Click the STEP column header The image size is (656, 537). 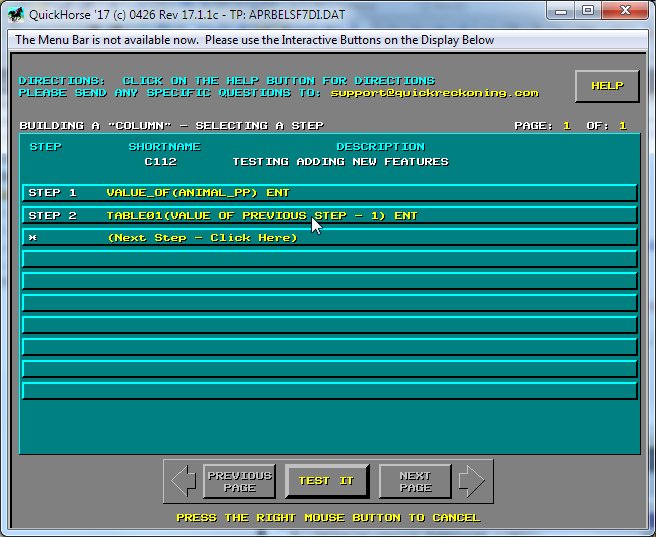pyautogui.click(x=46, y=147)
